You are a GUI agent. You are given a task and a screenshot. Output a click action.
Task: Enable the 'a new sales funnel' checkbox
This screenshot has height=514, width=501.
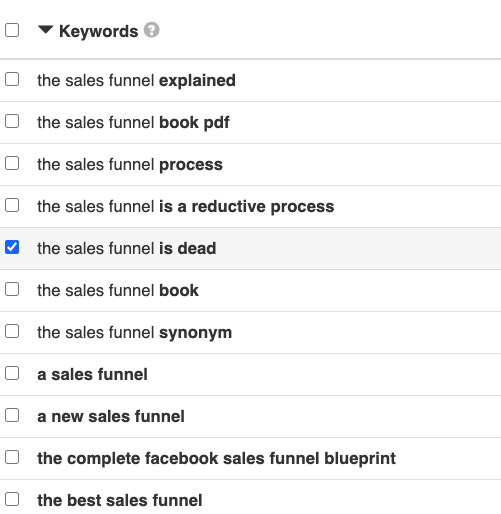(x=12, y=415)
